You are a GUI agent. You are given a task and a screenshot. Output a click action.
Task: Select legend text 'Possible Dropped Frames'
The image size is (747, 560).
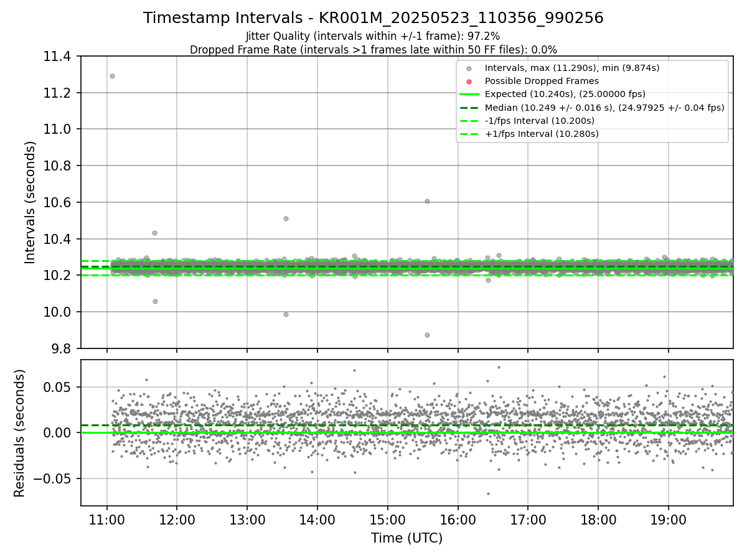point(542,81)
